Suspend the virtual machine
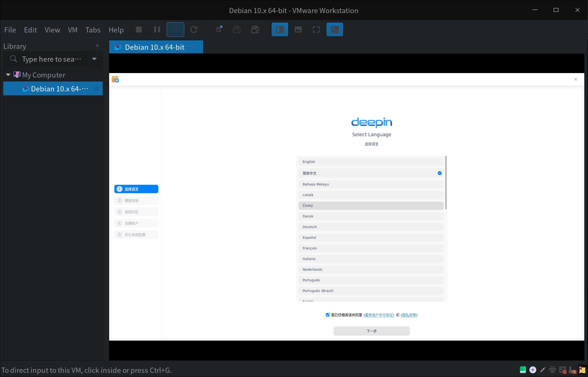This screenshot has height=377, width=588. (x=157, y=29)
